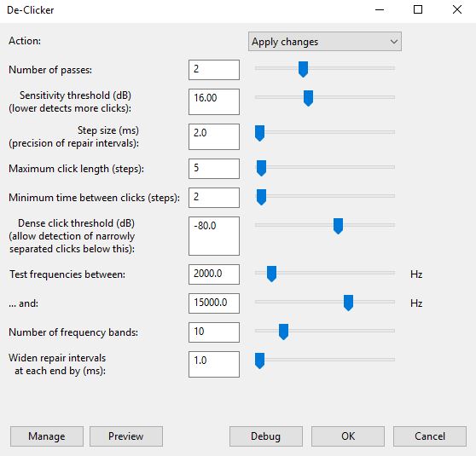
Task: Click the Number of passes input field
Action: [214, 70]
